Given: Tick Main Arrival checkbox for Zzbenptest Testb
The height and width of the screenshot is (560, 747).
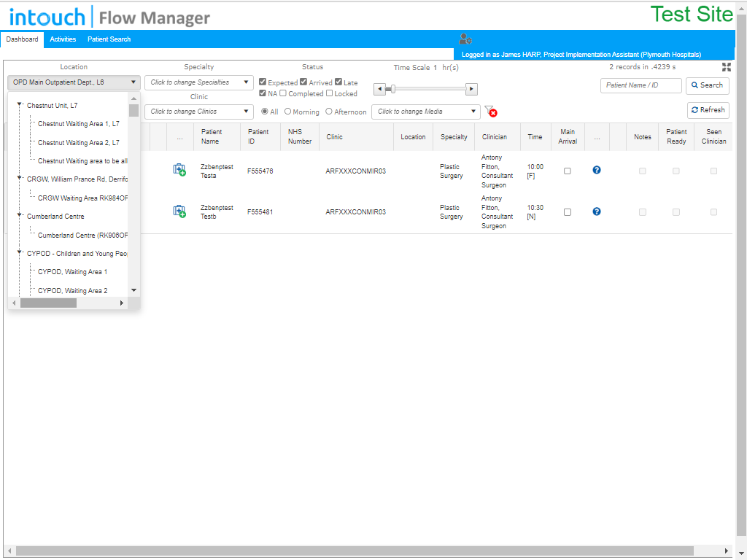Looking at the screenshot, I should [x=568, y=212].
